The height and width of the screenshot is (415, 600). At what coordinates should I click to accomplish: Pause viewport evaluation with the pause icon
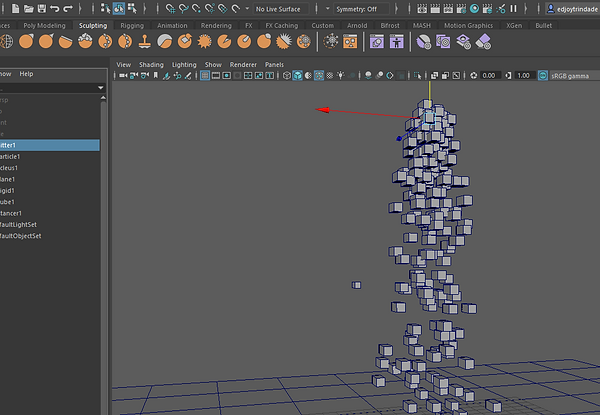514,8
